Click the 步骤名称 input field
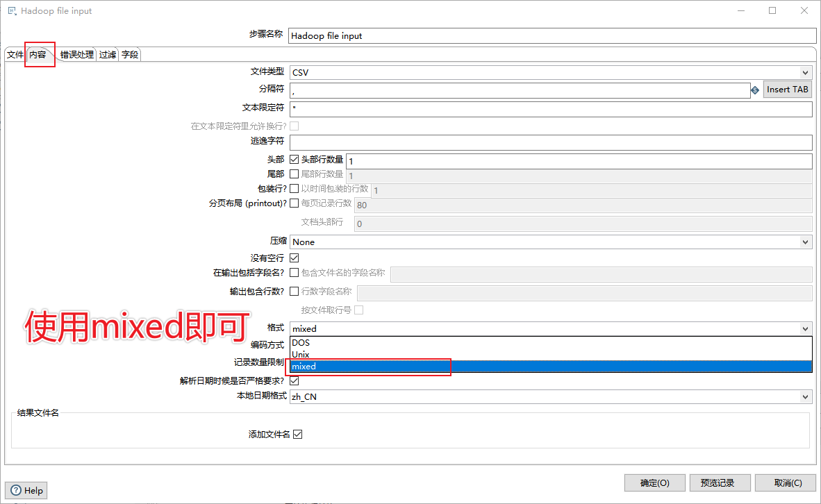Screen dimensions: 821x504 point(552,35)
